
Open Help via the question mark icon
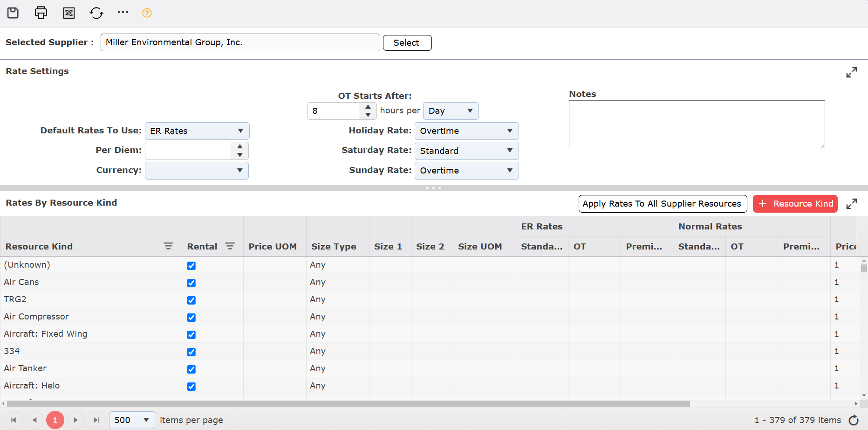[x=147, y=13]
